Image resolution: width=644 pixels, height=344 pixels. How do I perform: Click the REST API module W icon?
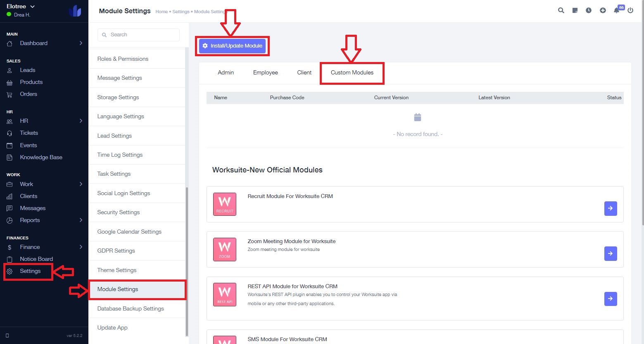pos(225,294)
